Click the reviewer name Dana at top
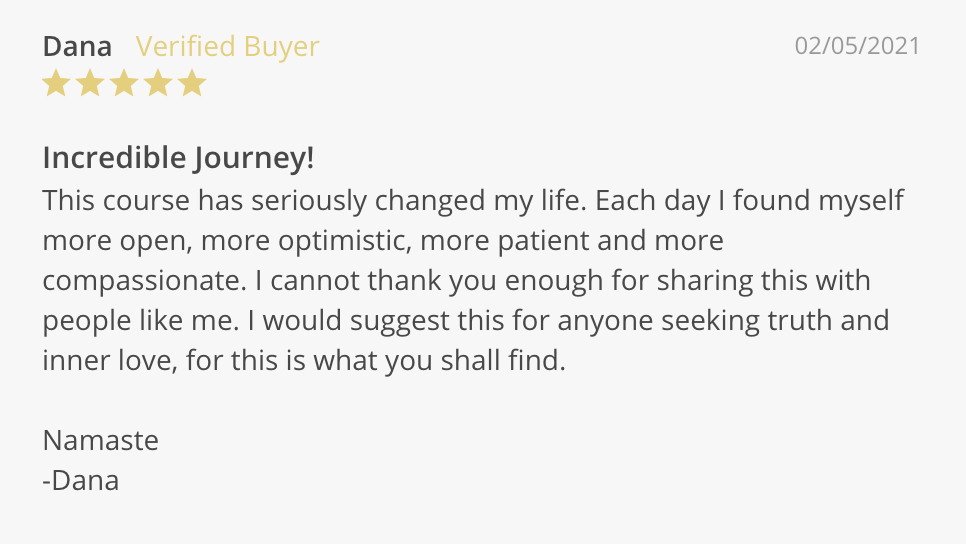Screen dimensions: 966x544 (x=77, y=47)
